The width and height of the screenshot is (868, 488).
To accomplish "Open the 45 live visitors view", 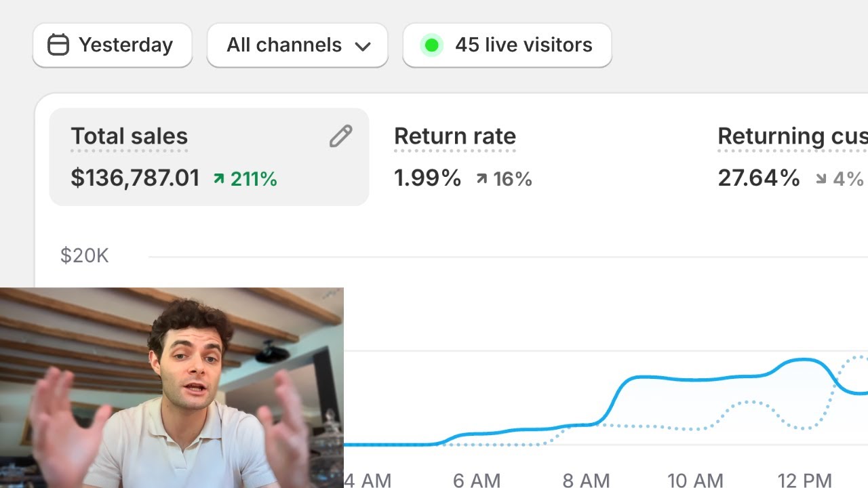I will coord(507,45).
